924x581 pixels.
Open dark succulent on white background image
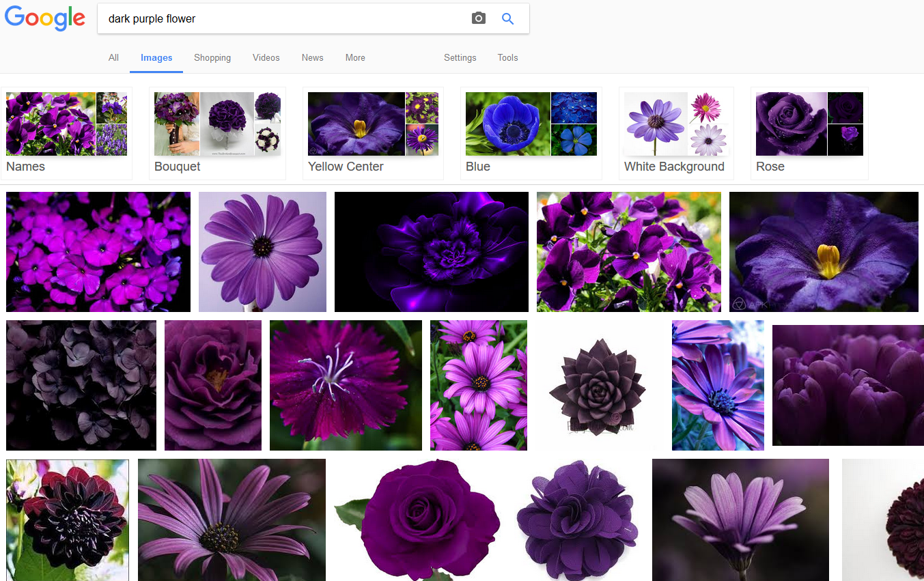click(x=600, y=385)
